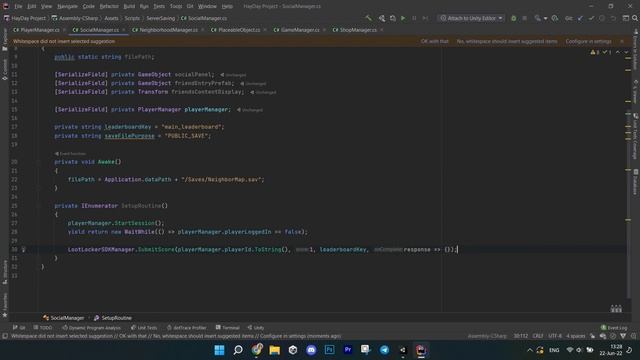Screen dimensions: 640x360
Task: Click the SocialManager class breadcrumb at bottom
Action: [x=64, y=318]
